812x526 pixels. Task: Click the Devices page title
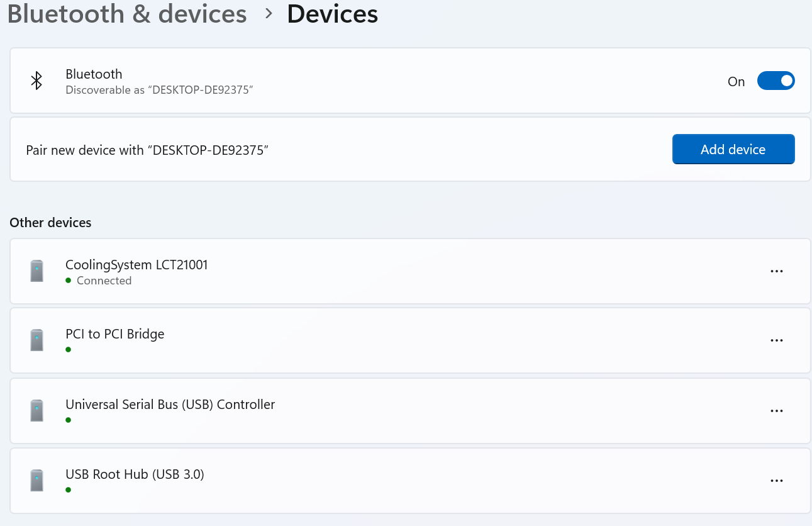[333, 14]
